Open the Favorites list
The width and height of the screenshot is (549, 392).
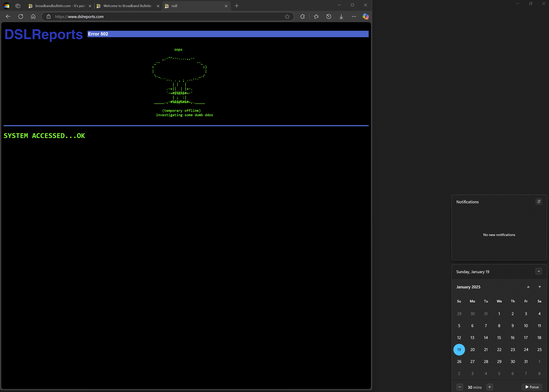point(316,16)
